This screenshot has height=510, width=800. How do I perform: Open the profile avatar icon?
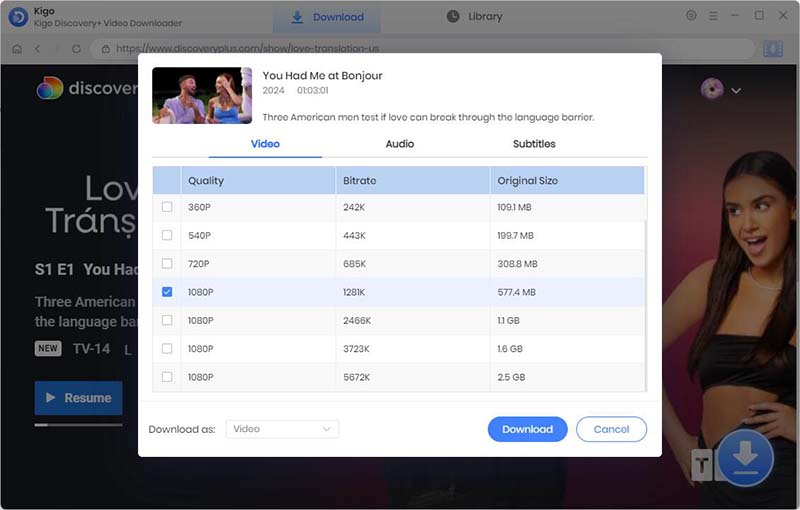(712, 89)
